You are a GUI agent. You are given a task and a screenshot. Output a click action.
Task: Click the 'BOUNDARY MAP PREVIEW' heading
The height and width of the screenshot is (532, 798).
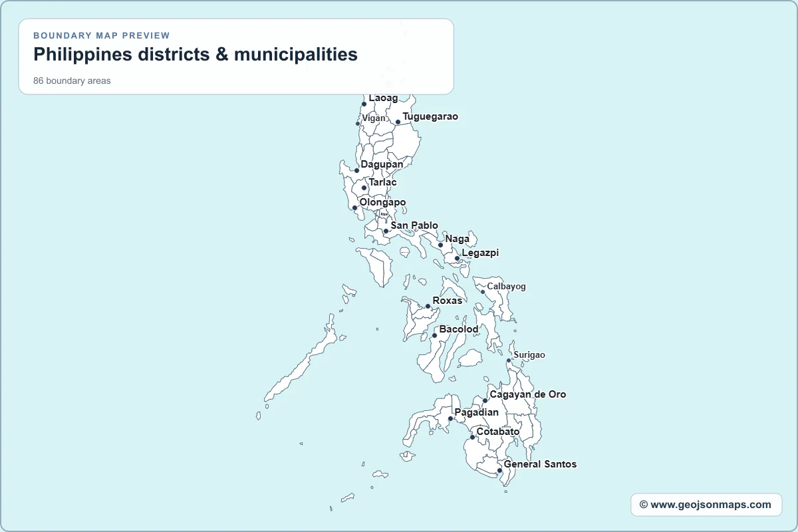pos(102,35)
